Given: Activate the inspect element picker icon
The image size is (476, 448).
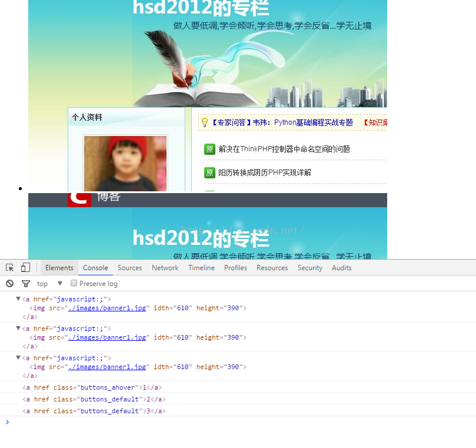Looking at the screenshot, I should (x=10, y=268).
